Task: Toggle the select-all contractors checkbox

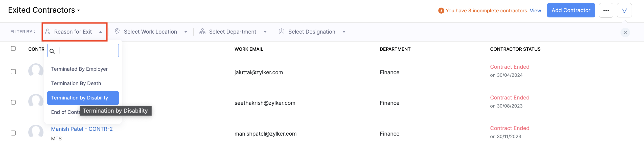Action: pyautogui.click(x=13, y=48)
